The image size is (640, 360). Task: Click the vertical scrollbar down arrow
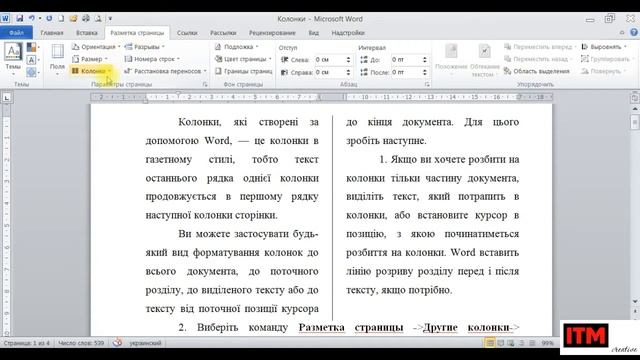point(635,301)
